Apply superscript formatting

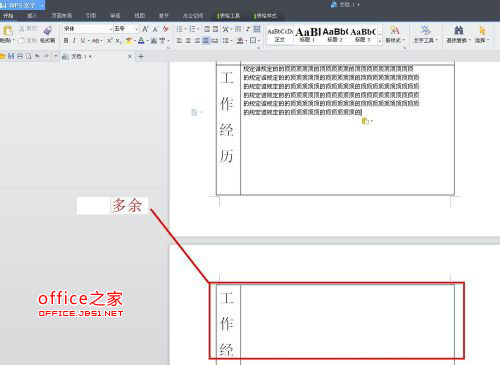[109, 41]
